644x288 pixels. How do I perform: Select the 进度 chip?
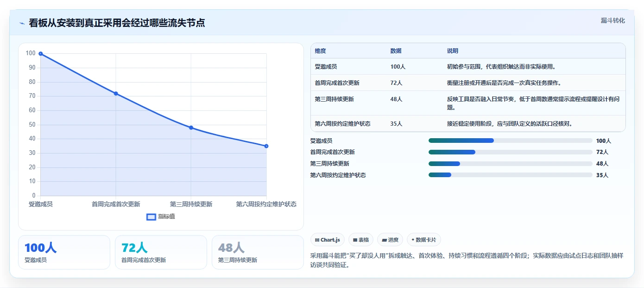(390, 240)
